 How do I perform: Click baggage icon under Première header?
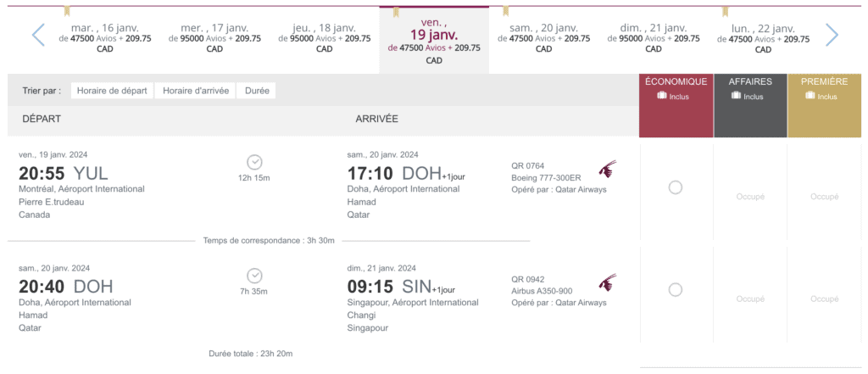[x=810, y=96]
